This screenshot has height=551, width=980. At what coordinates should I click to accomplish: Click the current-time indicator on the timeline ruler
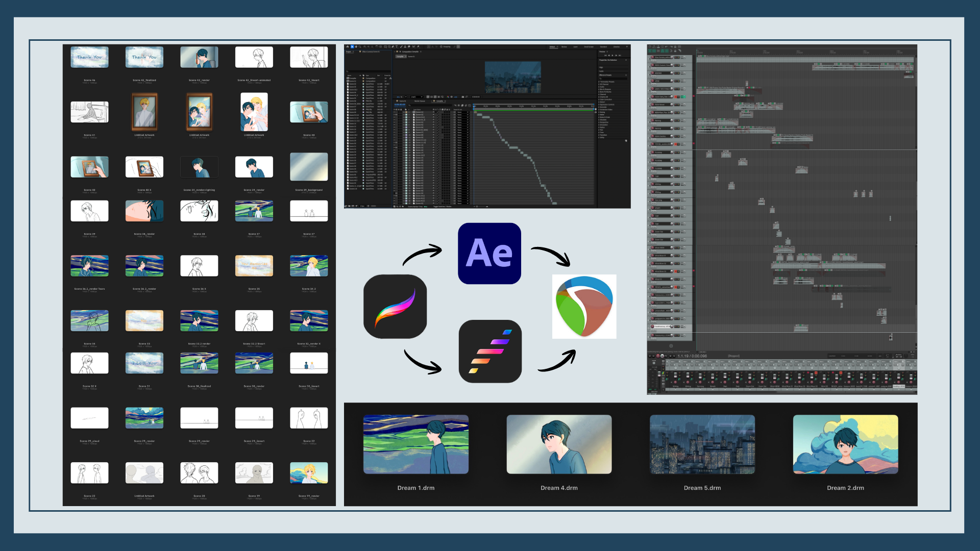coord(474,106)
